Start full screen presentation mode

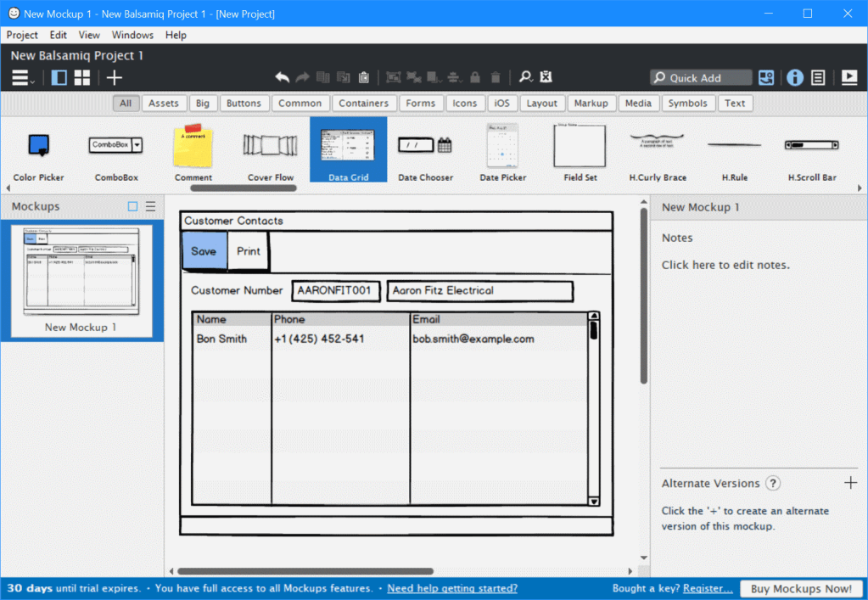click(x=848, y=77)
